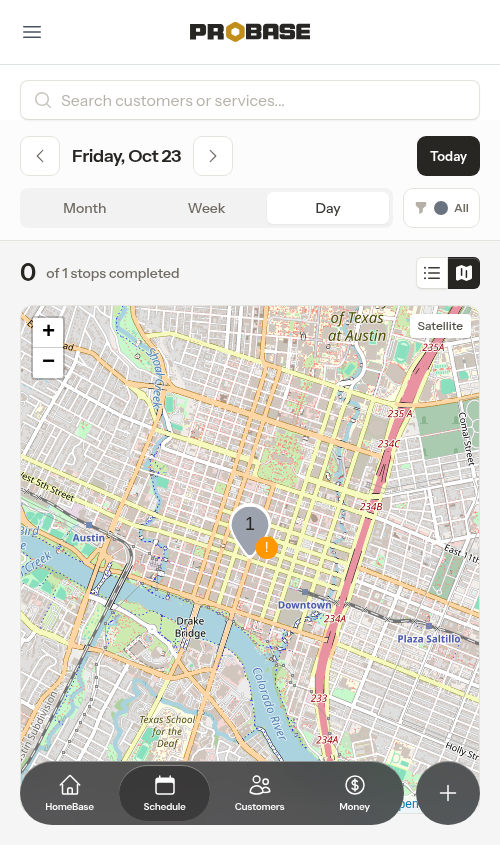Click the search magnifier icon
This screenshot has height=845, width=500.
(x=43, y=100)
